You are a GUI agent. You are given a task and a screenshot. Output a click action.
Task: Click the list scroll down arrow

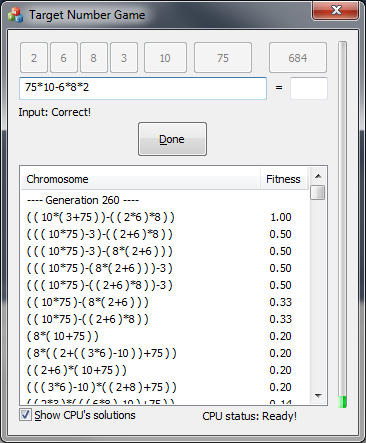point(318,396)
